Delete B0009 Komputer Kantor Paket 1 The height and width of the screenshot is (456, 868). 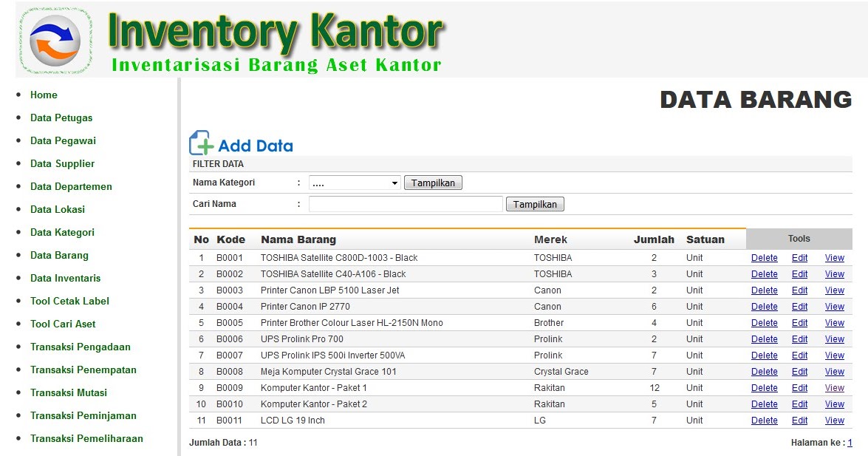pyautogui.click(x=765, y=388)
